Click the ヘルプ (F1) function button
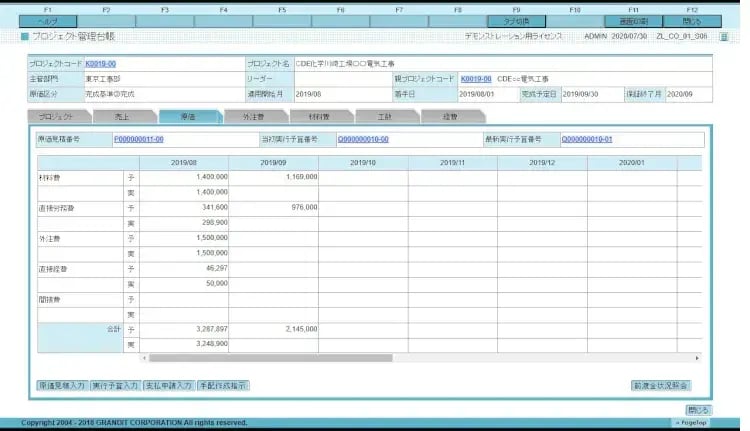 47,20
